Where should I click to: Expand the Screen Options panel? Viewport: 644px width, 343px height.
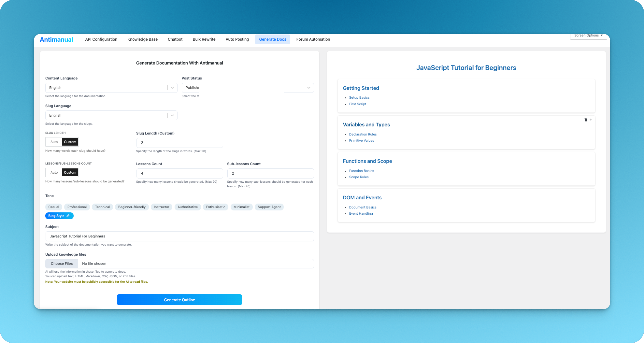click(588, 36)
